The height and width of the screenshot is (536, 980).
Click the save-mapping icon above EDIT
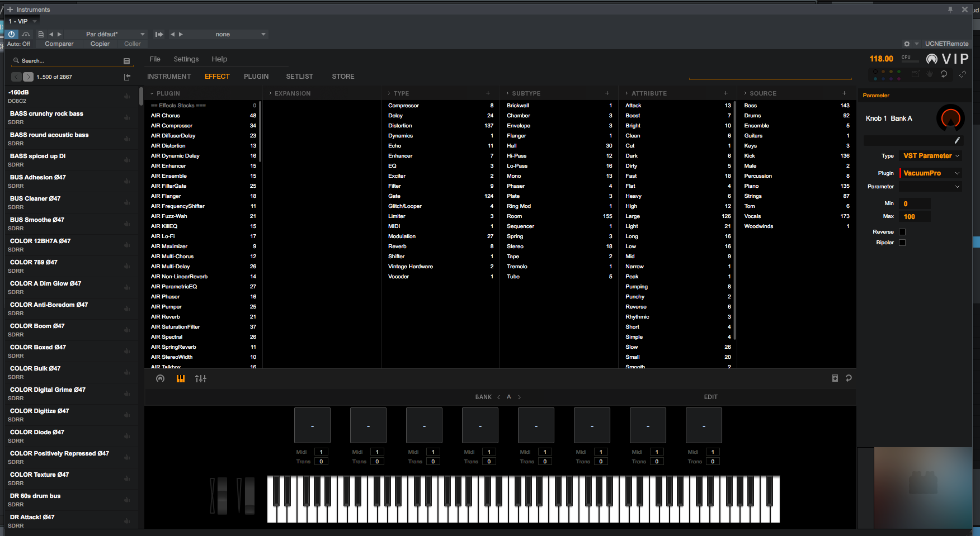pyautogui.click(x=835, y=378)
